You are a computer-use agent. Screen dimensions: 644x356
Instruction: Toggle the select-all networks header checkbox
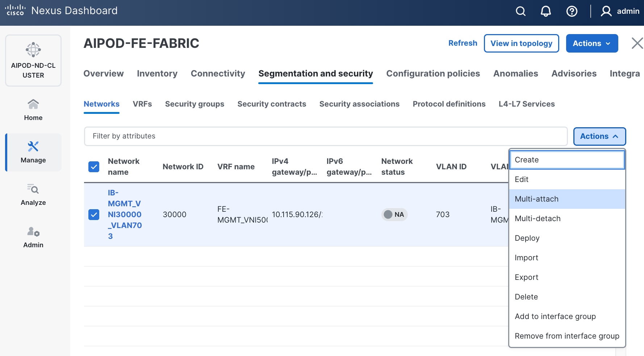[x=94, y=167]
